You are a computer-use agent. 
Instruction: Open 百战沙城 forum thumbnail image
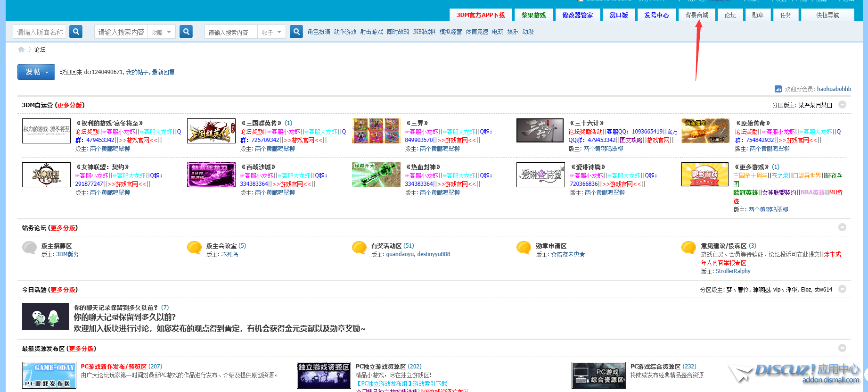tap(211, 175)
